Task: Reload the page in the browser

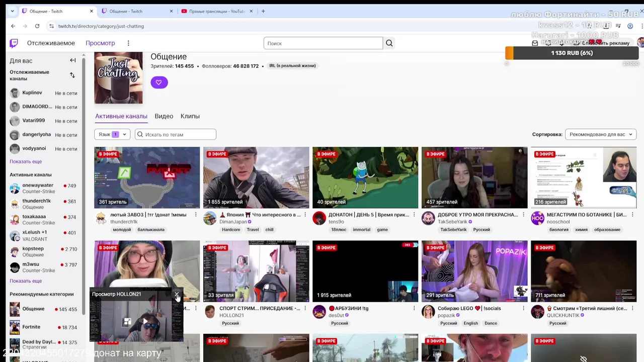Action: click(37, 26)
